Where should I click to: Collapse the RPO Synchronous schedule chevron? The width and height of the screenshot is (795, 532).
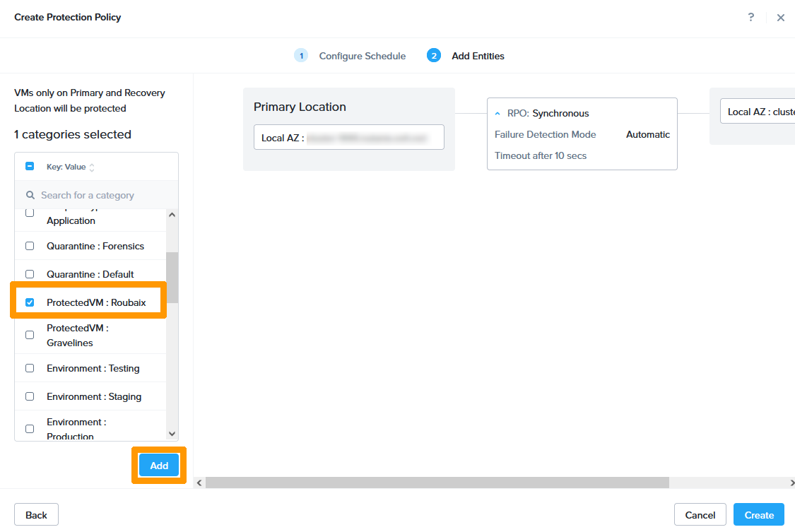497,113
